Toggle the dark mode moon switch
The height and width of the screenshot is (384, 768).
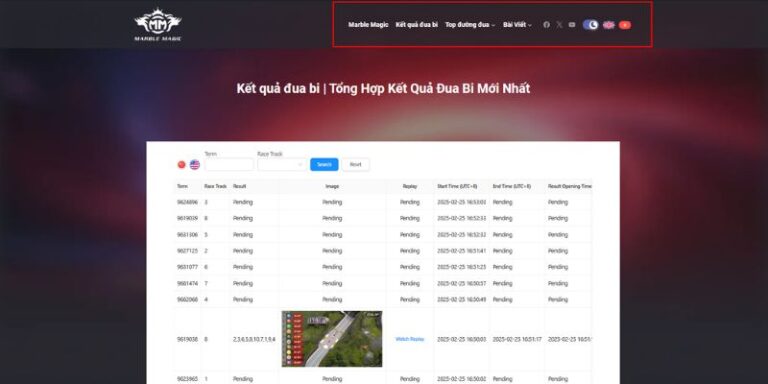point(591,25)
